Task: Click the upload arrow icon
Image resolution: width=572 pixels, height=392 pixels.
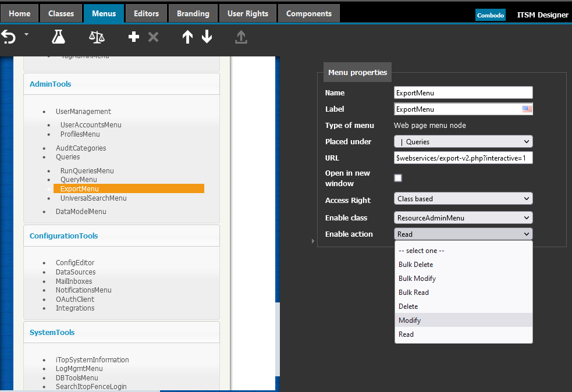Action: pyautogui.click(x=241, y=37)
